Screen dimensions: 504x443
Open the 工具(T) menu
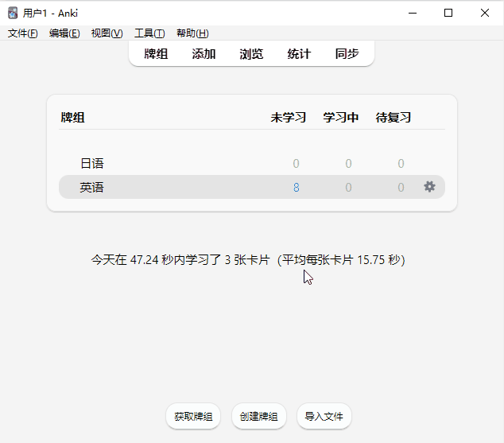[149, 33]
